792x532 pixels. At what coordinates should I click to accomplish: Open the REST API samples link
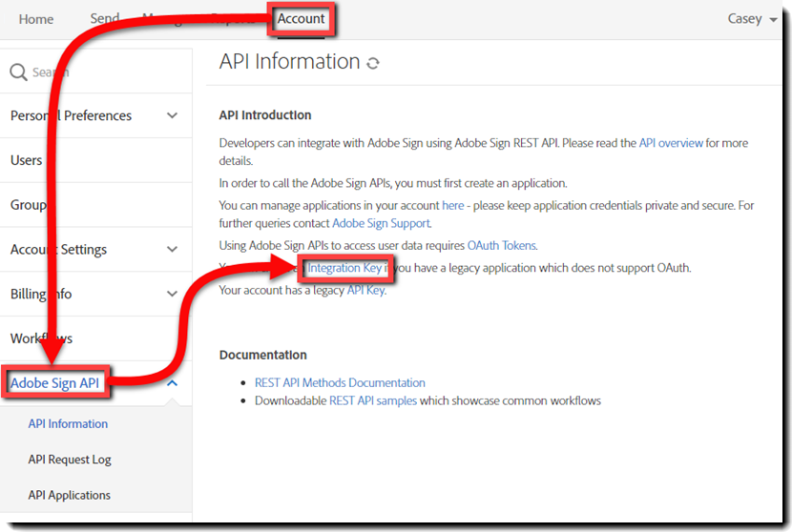pyautogui.click(x=373, y=400)
